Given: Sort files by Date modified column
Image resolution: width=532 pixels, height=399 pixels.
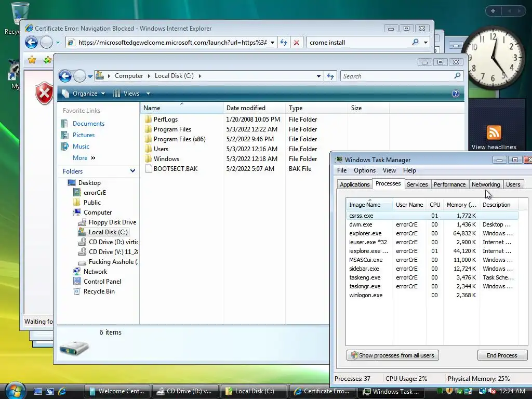Looking at the screenshot, I should tap(254, 108).
